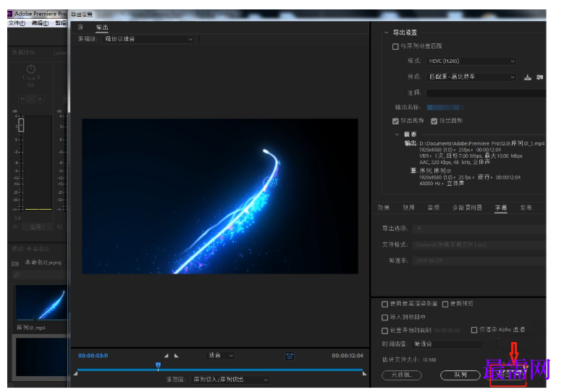Switch to the 源 tab
The image size is (564, 392).
(x=80, y=27)
